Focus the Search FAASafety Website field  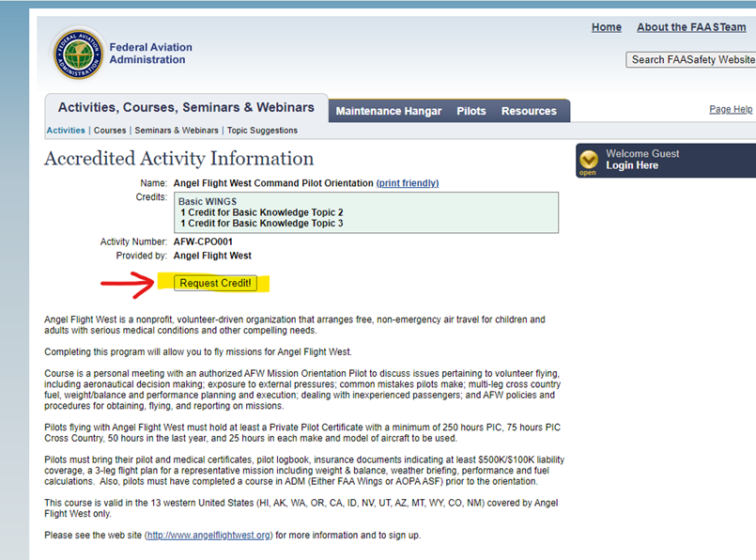pos(691,60)
